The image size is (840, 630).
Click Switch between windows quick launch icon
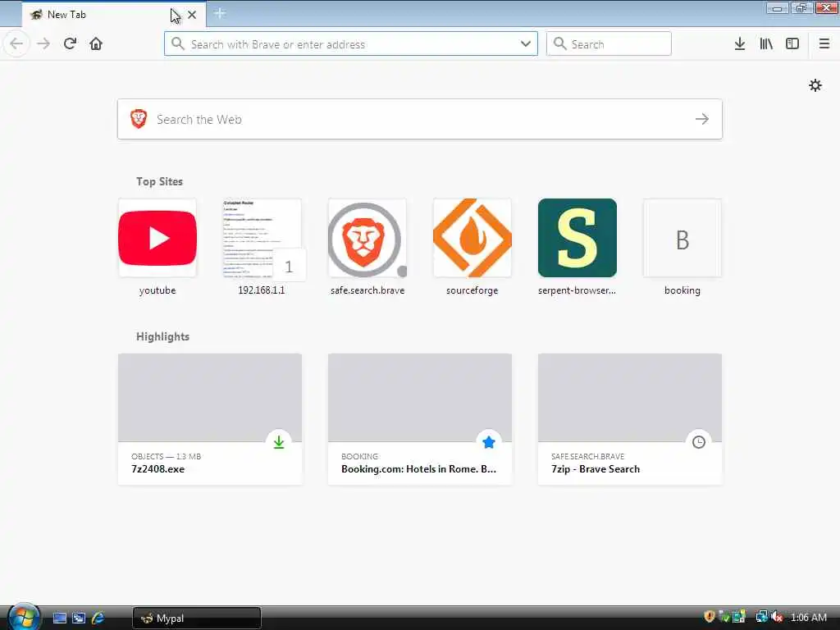79,619
